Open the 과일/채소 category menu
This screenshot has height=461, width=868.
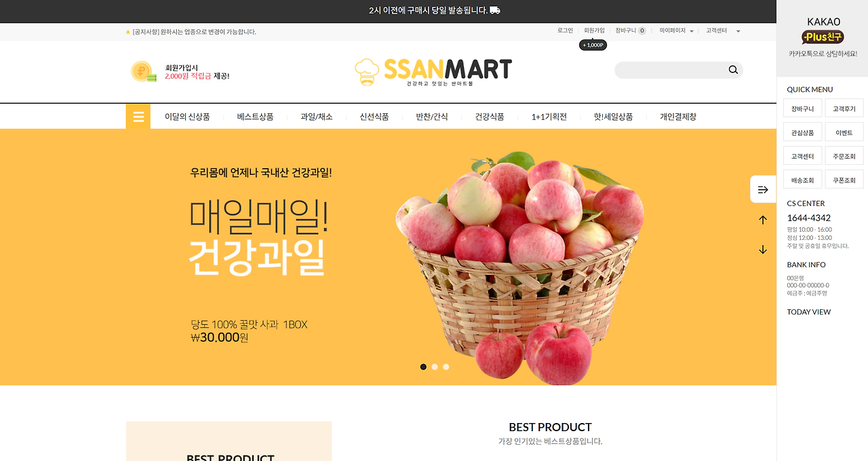pyautogui.click(x=317, y=117)
